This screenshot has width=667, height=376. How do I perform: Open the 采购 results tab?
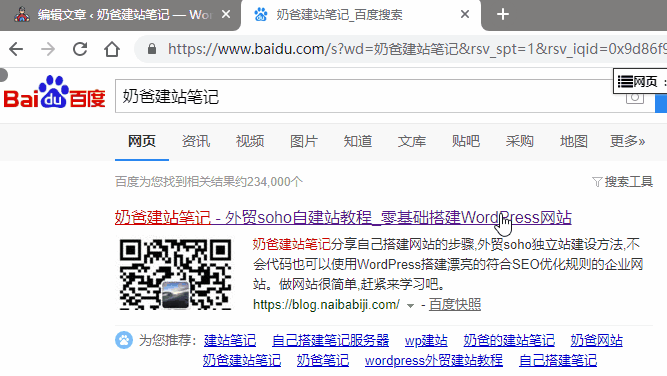click(x=519, y=141)
